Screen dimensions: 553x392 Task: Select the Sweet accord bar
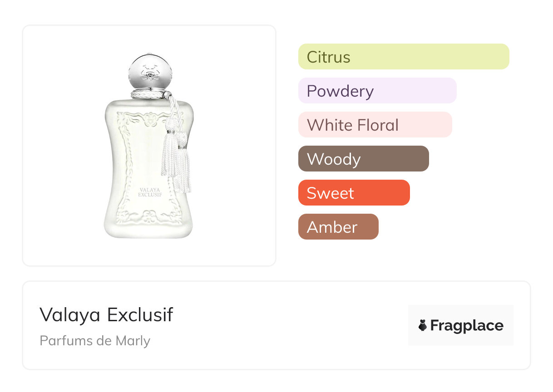(x=354, y=193)
